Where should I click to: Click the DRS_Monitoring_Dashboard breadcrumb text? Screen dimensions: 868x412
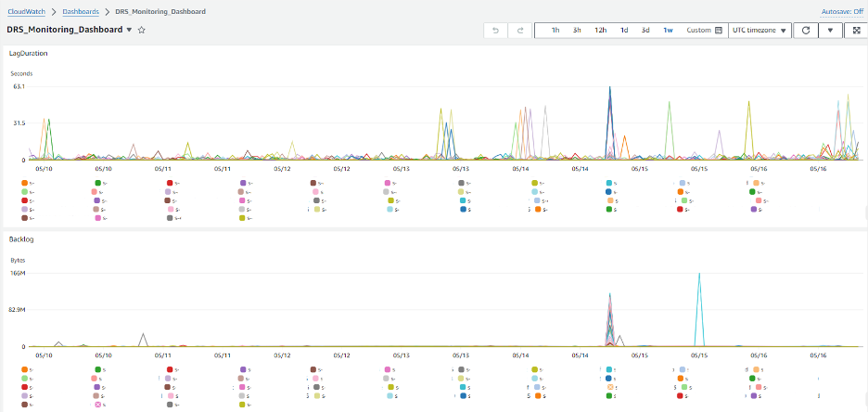[x=160, y=11]
